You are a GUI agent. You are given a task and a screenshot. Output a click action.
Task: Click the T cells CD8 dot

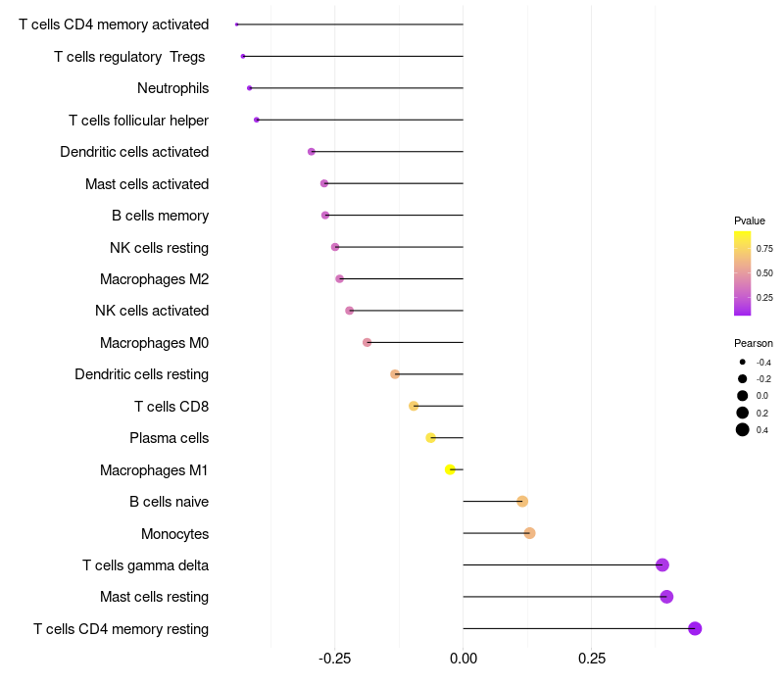pos(414,406)
